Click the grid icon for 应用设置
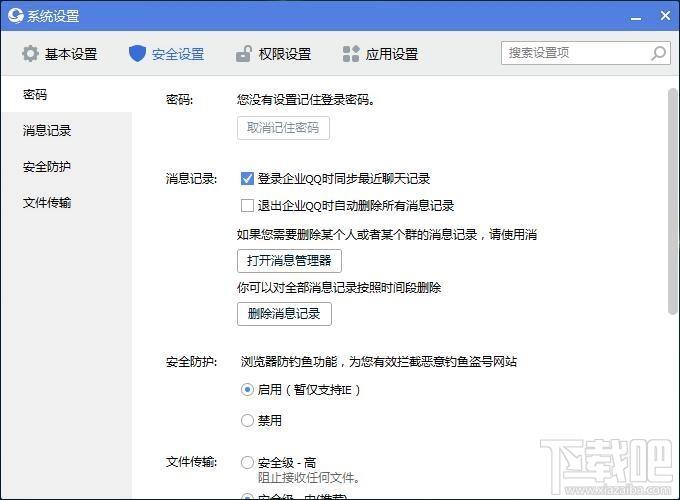The width and height of the screenshot is (680, 500). pyautogui.click(x=351, y=54)
